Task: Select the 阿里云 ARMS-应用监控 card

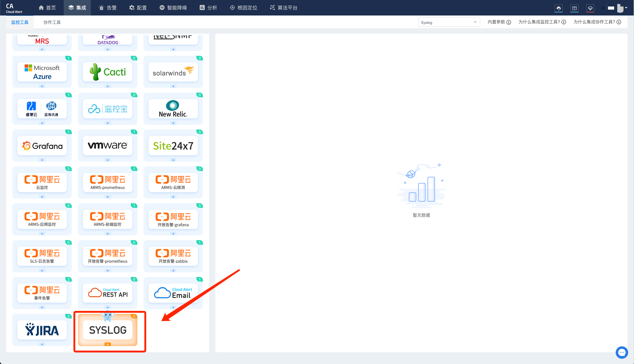Action: (42, 219)
